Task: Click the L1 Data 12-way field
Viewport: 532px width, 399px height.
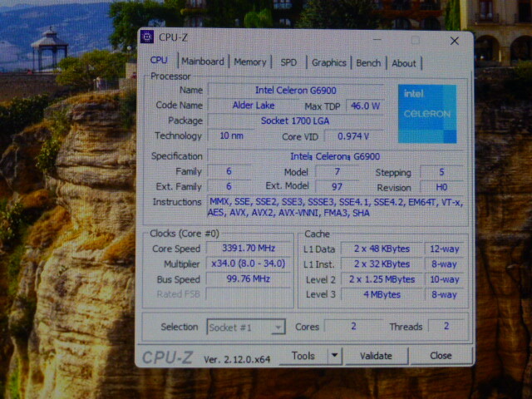Action: pos(444,249)
